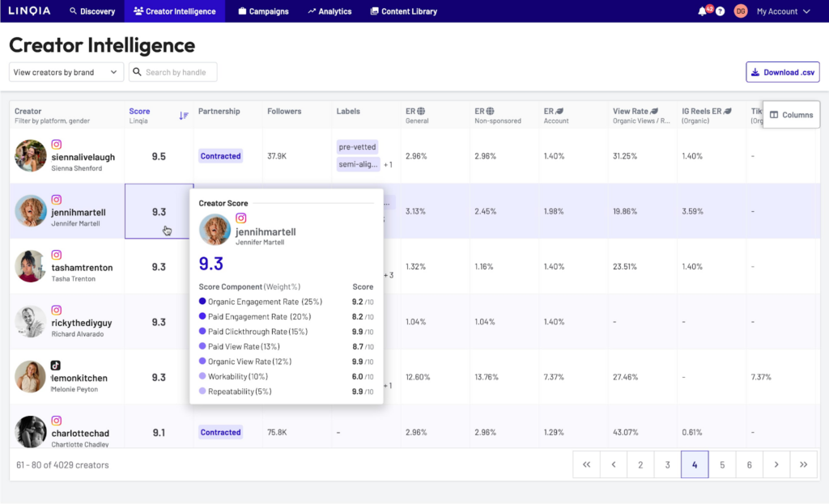Click the Instagram icon beside siennalivelaugh
Viewport: 829px width, 504px height.
tap(57, 144)
